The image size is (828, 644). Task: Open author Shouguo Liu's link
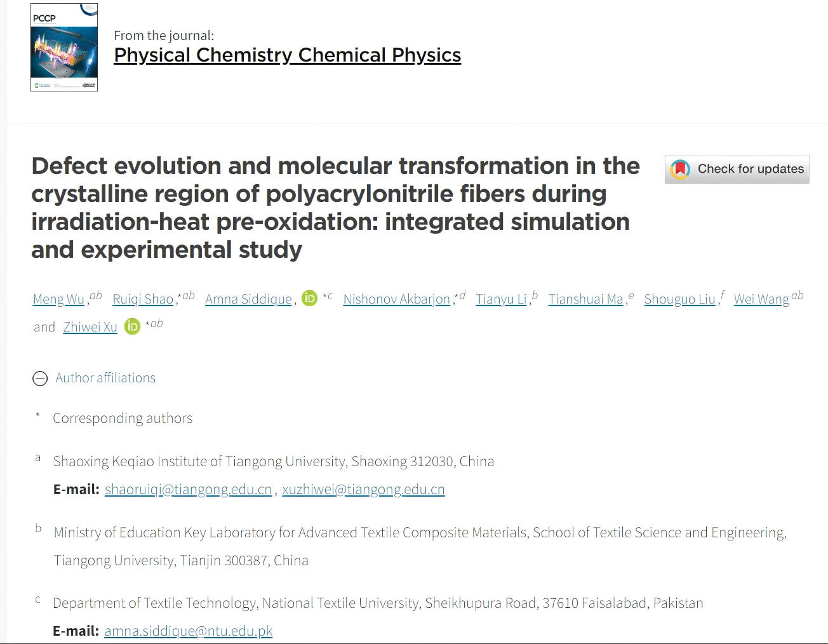pyautogui.click(x=679, y=299)
